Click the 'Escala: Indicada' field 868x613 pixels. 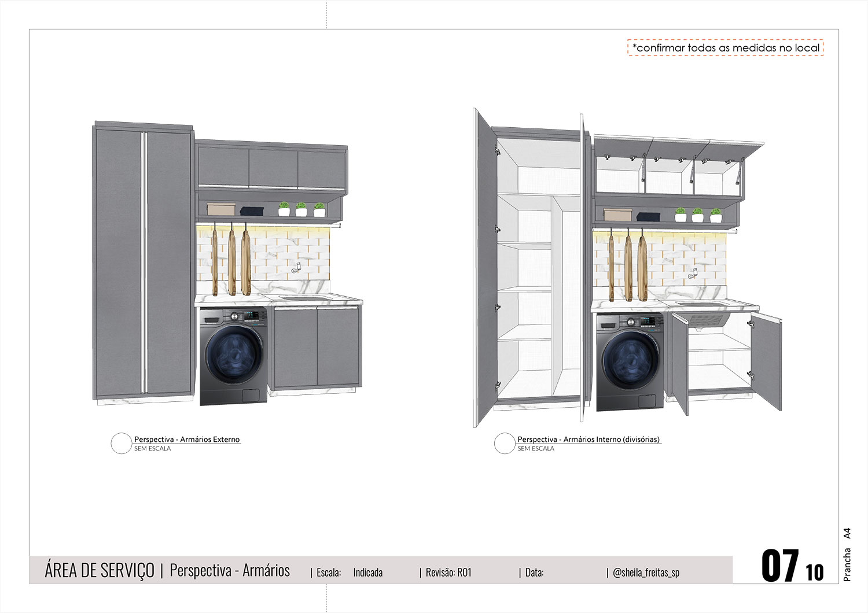[x=350, y=573]
